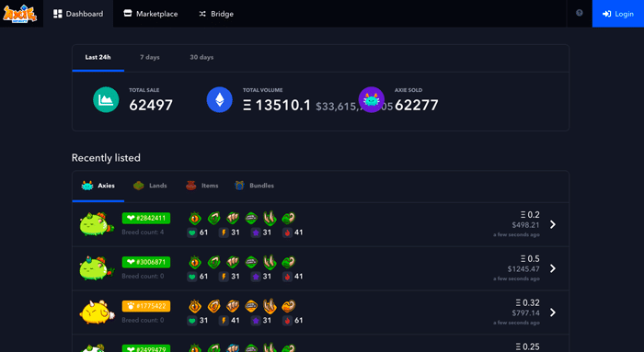644x352 pixels.
Task: Click the speed lightning stat icon of #1775422
Action: [224, 321]
